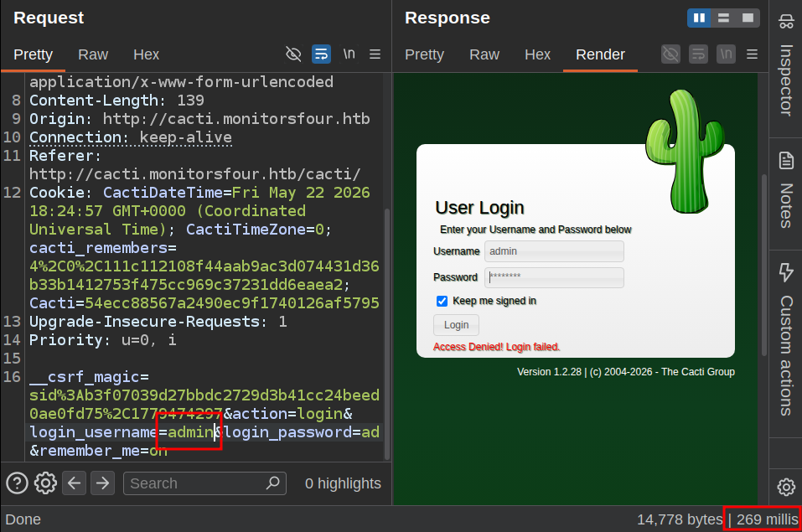Screen dimensions: 802x532
Task: Click the Response pane vertical scrollbar
Action: pyautogui.click(x=764, y=266)
